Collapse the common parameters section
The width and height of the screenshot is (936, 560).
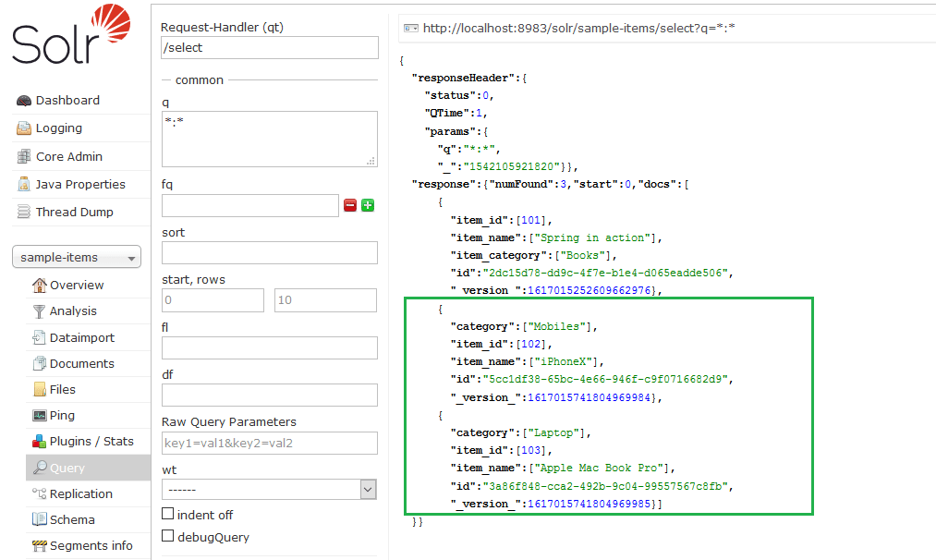[199, 80]
